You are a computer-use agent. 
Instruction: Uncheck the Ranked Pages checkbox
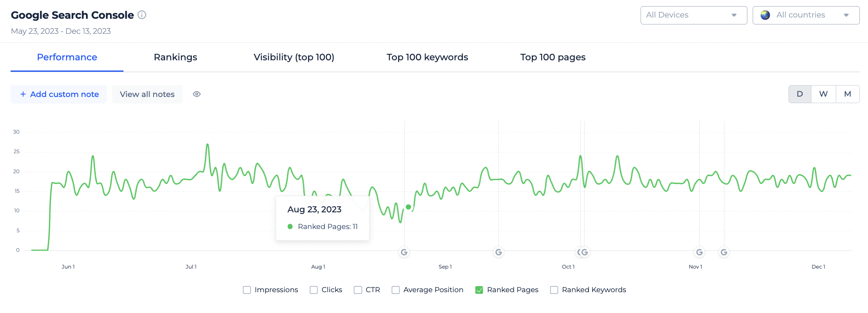479,290
